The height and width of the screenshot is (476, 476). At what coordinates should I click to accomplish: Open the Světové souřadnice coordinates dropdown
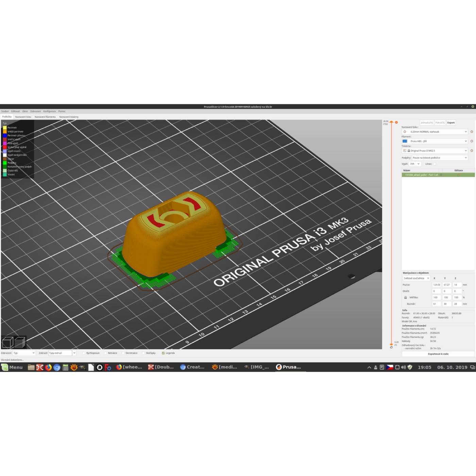(417, 278)
